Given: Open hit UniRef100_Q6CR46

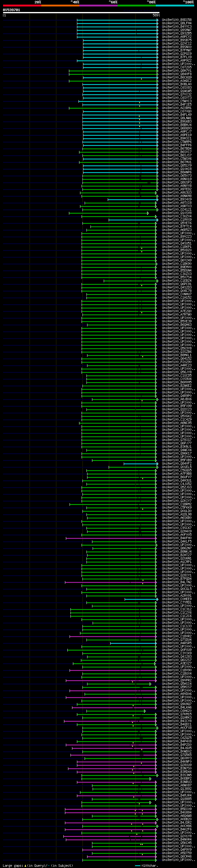Looking at the screenshot, I should pos(177,857).
